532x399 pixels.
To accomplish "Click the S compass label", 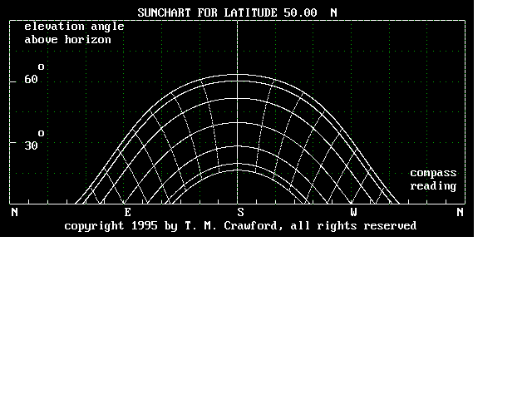I will coord(240,212).
